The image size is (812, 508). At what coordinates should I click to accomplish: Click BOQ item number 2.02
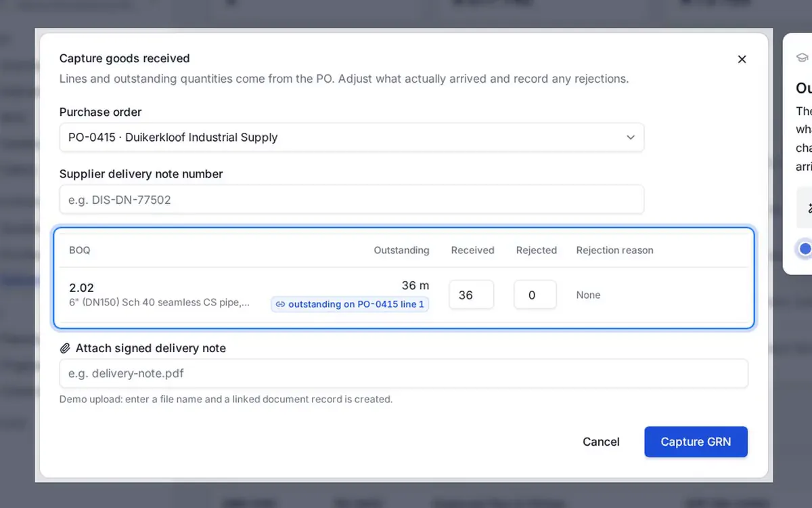point(81,288)
